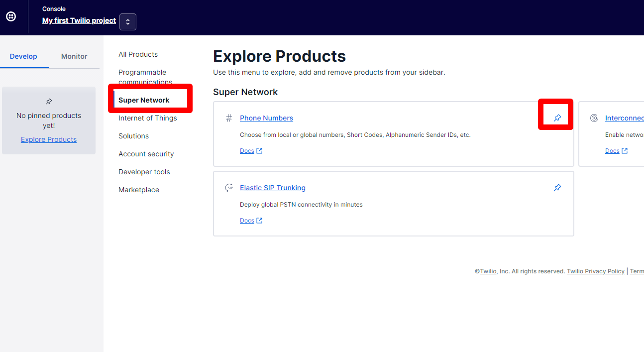This screenshot has width=644, height=352.
Task: Select Account security category
Action: point(146,154)
